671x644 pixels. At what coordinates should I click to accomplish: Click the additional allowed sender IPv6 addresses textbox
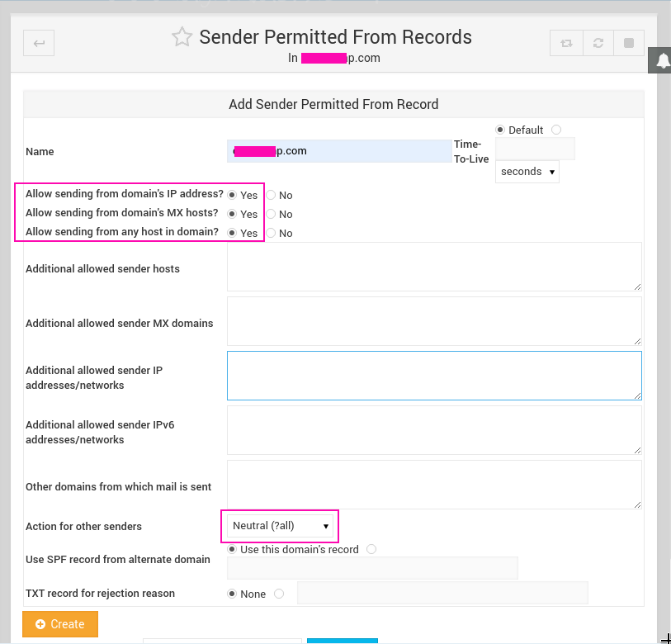pyautogui.click(x=434, y=430)
